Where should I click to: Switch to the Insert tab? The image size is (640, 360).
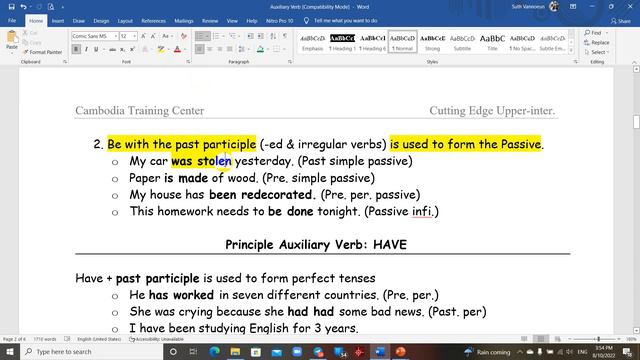click(58, 20)
